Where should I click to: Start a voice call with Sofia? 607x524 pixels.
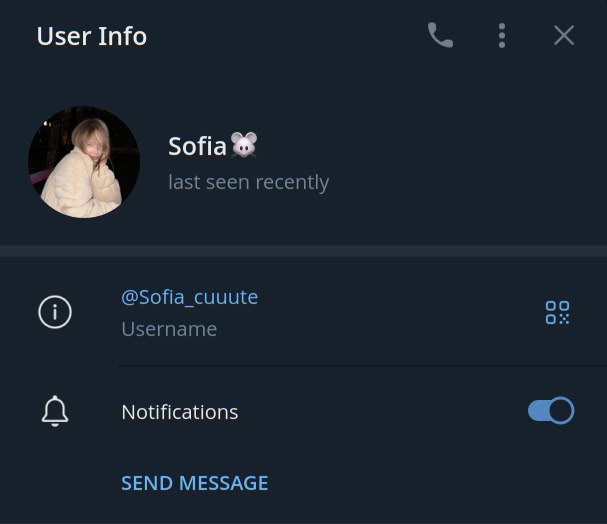point(440,36)
